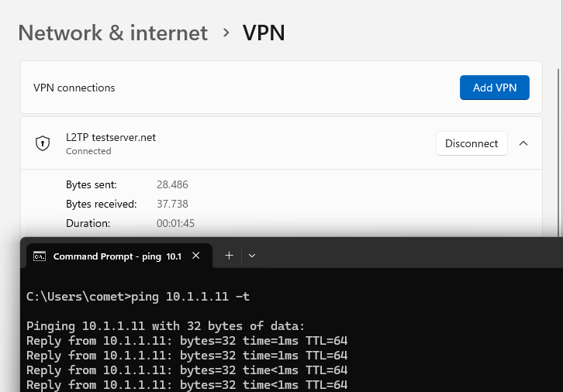The height and width of the screenshot is (392, 563).
Task: Collapse the L2TP testserver.net connection details
Action: click(x=523, y=143)
